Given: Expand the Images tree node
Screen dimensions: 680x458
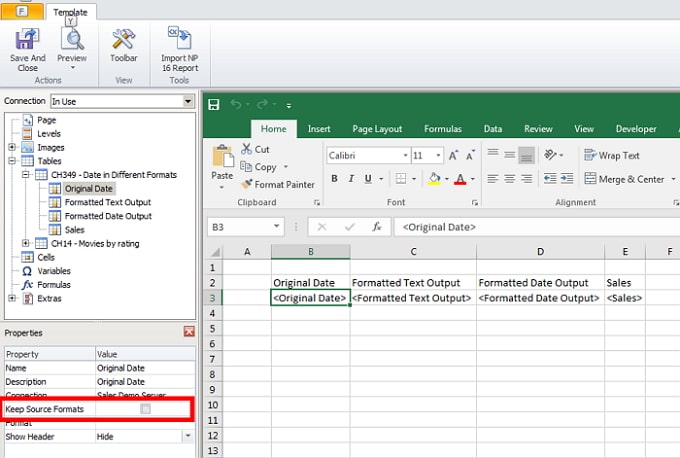Looking at the screenshot, I should click(13, 148).
